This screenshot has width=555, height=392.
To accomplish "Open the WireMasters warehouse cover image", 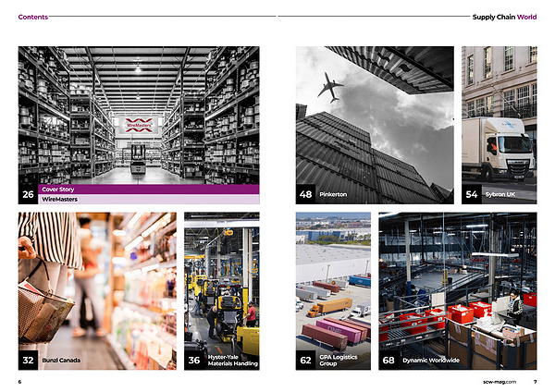I will tap(139, 116).
